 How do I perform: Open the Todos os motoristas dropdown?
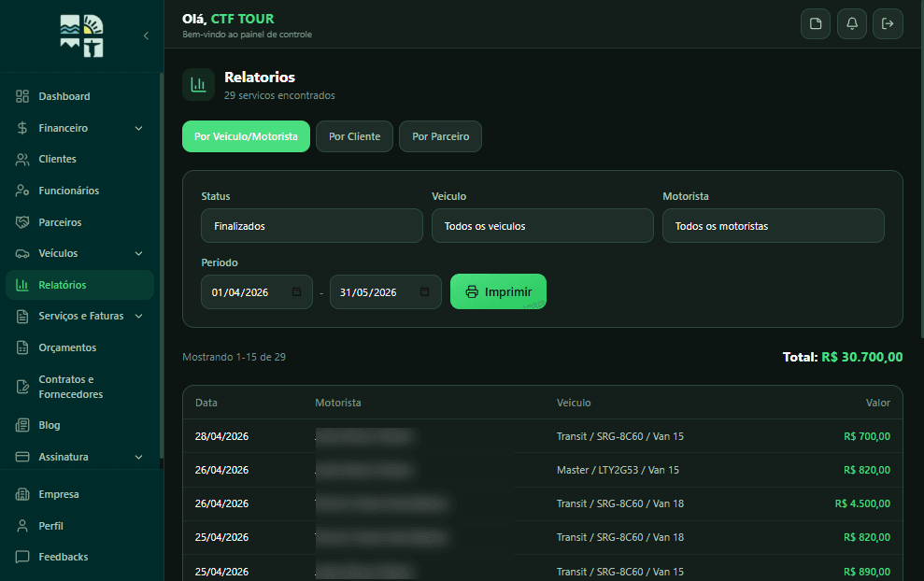coord(774,226)
